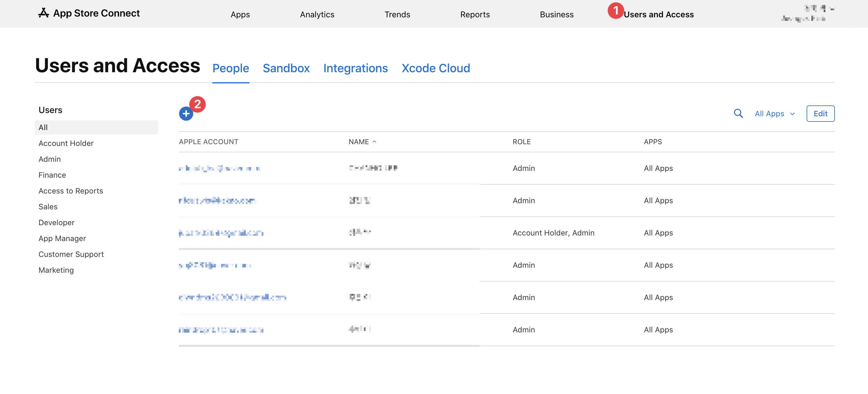Click the search magnifier icon
Viewport: 868px width, 394px height.
(x=738, y=114)
